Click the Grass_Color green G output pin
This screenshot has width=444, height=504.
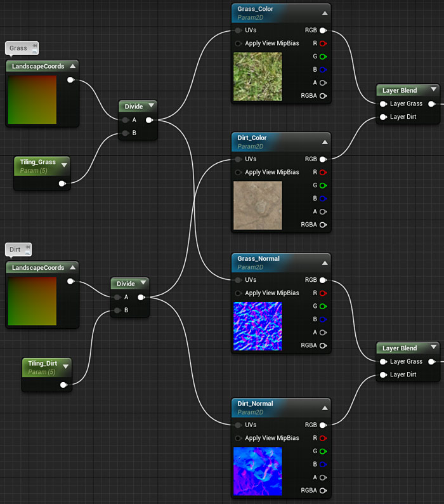pos(323,56)
